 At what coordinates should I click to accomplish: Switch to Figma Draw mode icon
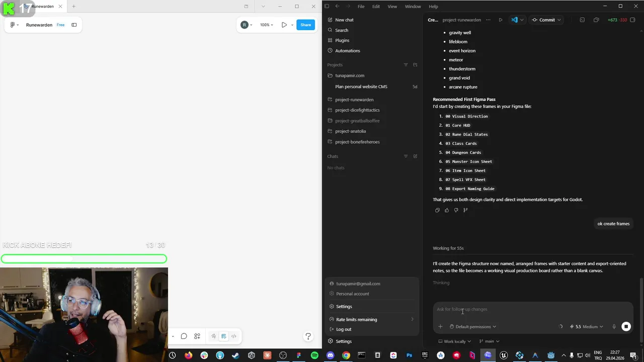coord(213,336)
